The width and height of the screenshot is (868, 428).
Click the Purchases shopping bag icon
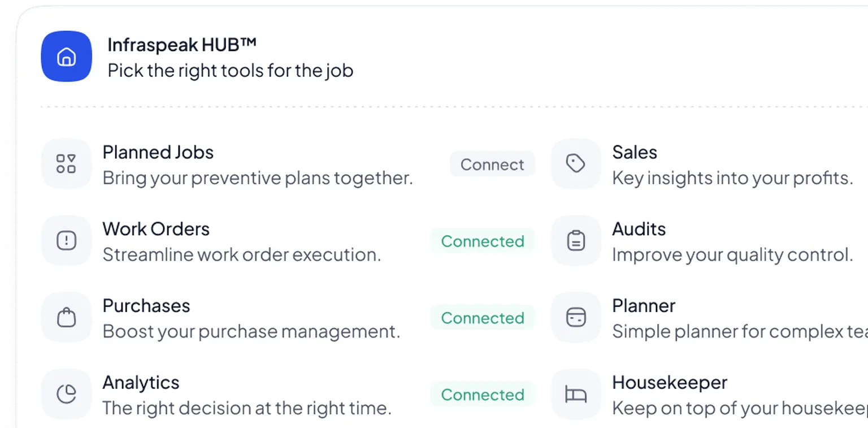[x=66, y=317]
